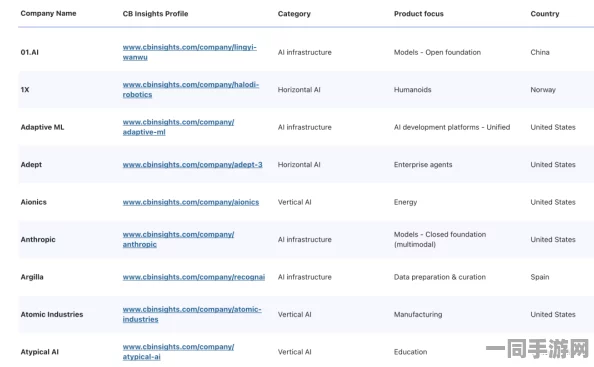The image size is (594, 367).
Task: Click United States in the Adept row
Action: [x=553, y=164]
